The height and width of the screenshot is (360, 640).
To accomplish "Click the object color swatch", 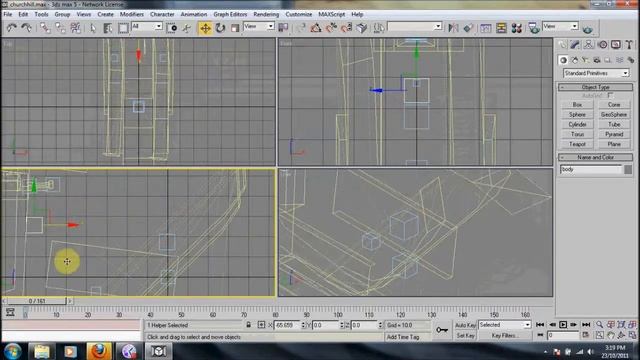I will point(628,169).
